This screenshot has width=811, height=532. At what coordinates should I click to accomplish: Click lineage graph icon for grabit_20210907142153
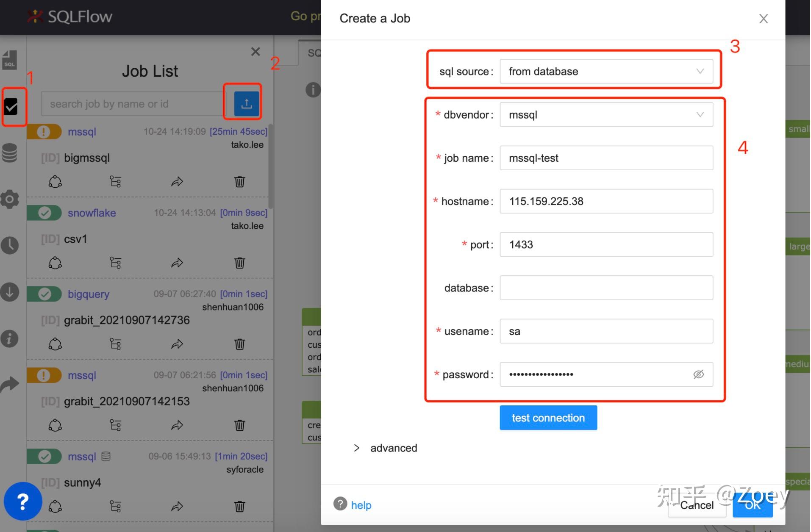pyautogui.click(x=55, y=425)
